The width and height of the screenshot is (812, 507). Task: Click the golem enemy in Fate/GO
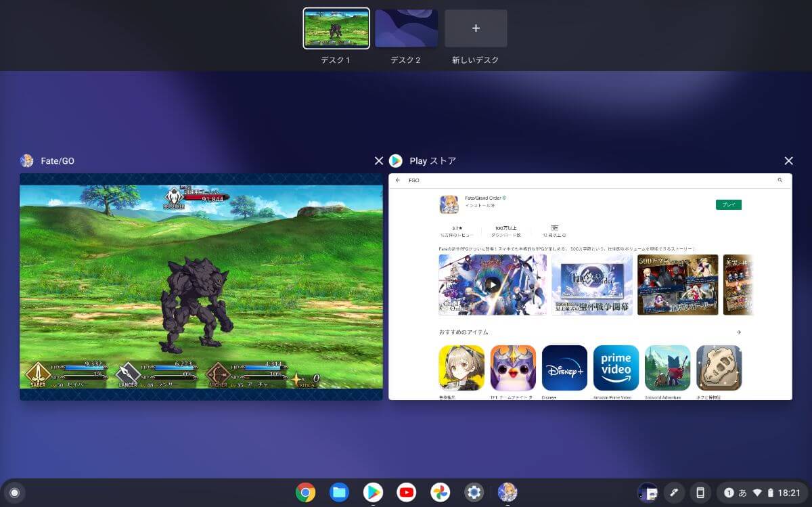tap(196, 304)
